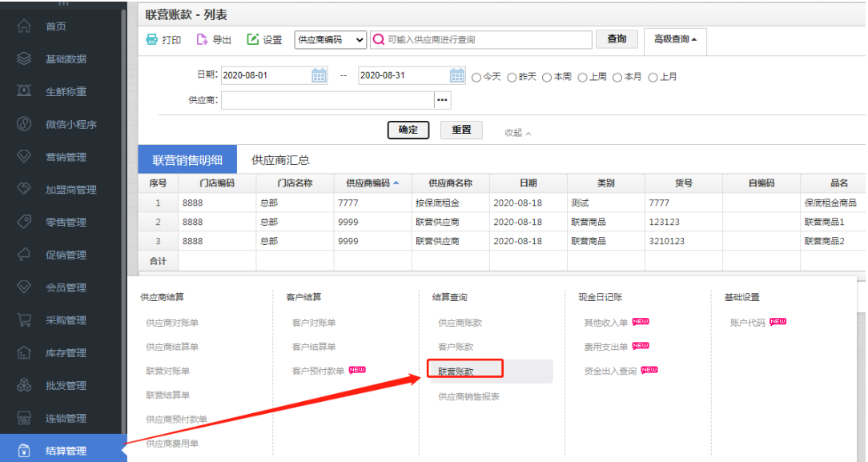The height and width of the screenshot is (462, 868).
Task: Click the 微信小程序 icon
Action: coord(24,124)
